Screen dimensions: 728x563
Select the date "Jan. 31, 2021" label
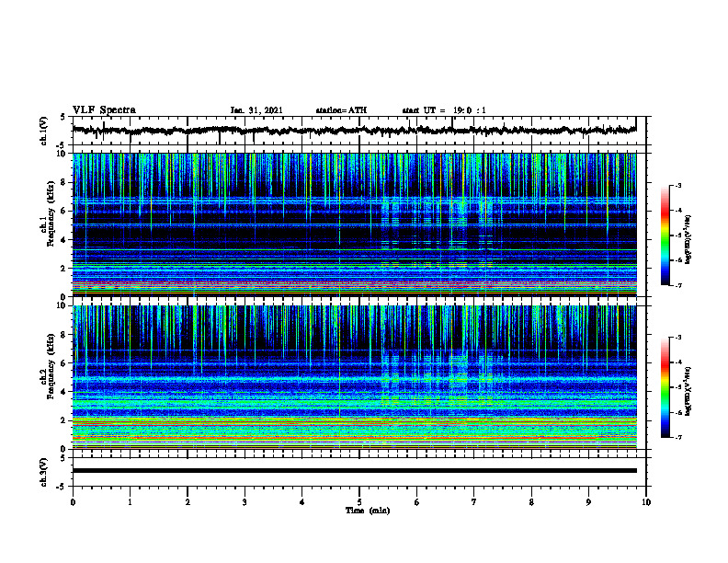(x=256, y=110)
